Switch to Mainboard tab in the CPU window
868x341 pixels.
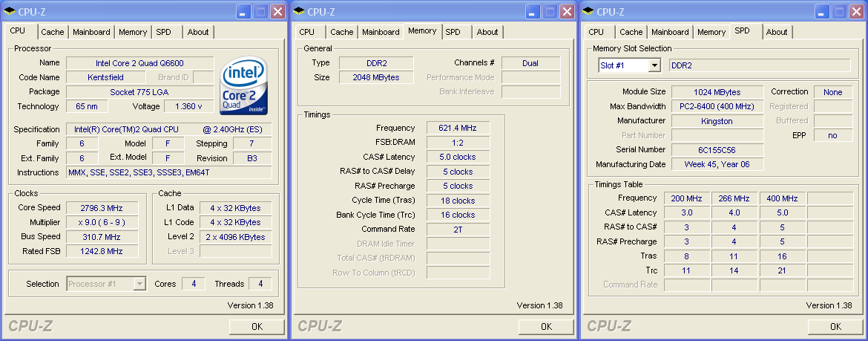[x=91, y=32]
